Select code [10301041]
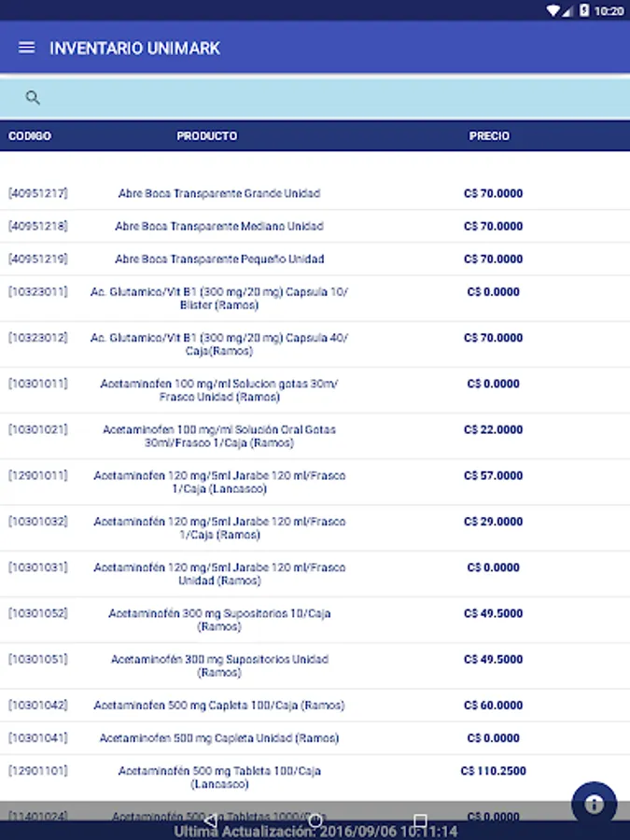 click(38, 737)
